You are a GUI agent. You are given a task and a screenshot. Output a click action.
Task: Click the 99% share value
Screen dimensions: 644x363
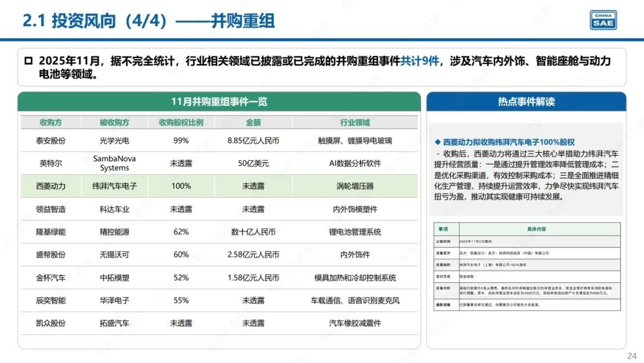click(181, 140)
